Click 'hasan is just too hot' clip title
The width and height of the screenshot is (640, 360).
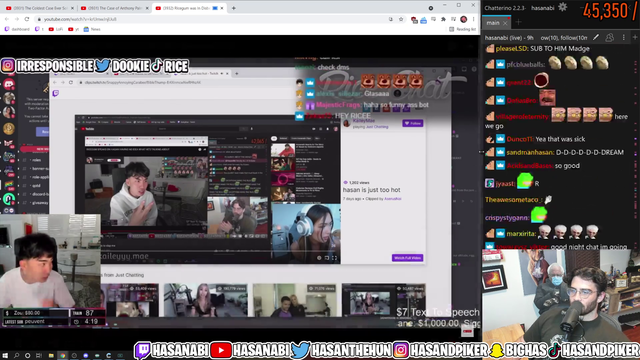click(371, 190)
